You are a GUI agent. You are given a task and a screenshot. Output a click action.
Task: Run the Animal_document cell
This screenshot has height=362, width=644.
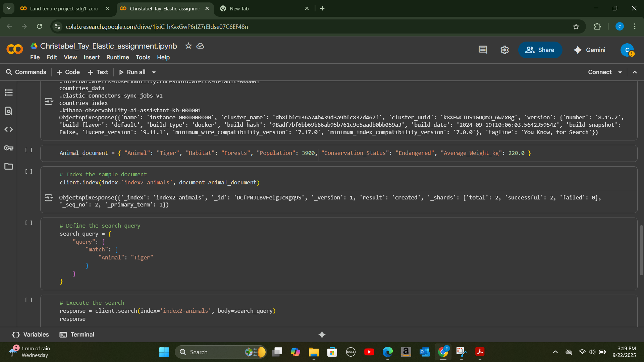tap(29, 150)
